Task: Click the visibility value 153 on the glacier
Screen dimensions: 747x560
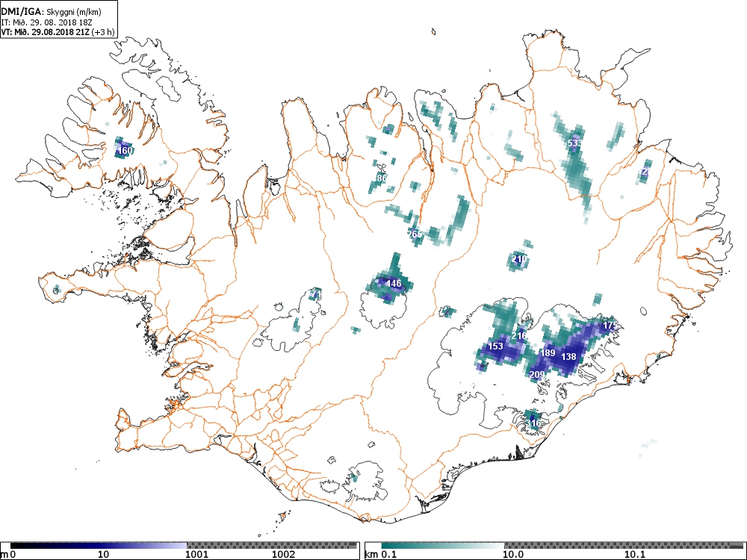Action: pos(495,346)
